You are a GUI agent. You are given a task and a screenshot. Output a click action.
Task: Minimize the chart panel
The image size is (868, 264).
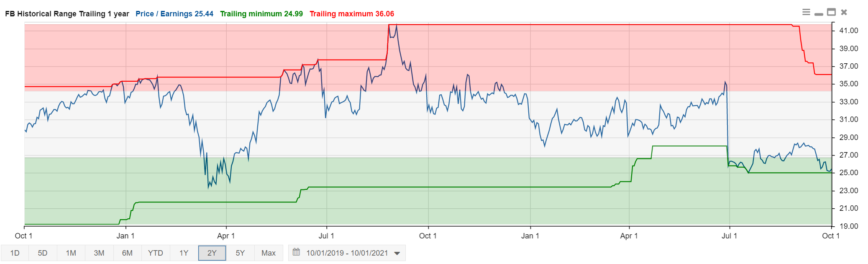819,13
